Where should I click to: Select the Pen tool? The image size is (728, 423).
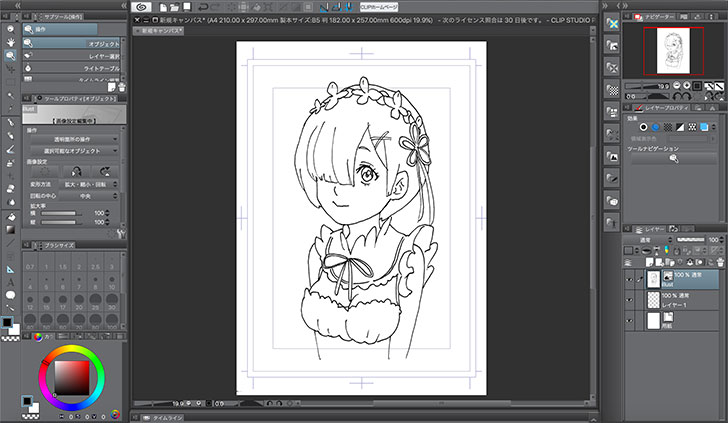(10, 123)
